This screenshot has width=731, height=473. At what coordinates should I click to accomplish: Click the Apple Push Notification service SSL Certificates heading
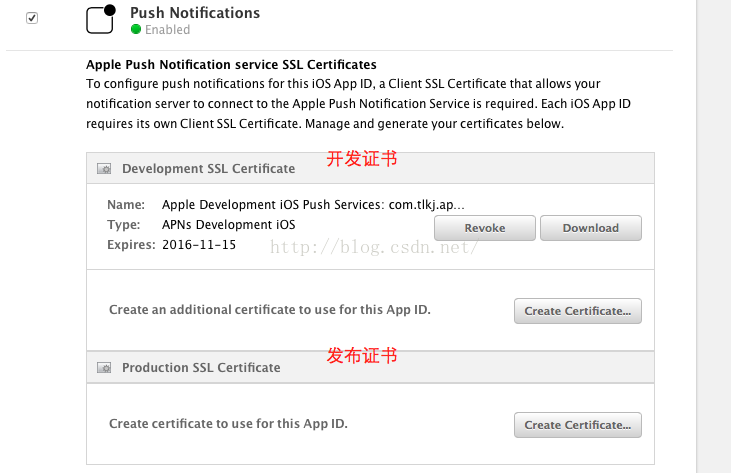tap(231, 64)
